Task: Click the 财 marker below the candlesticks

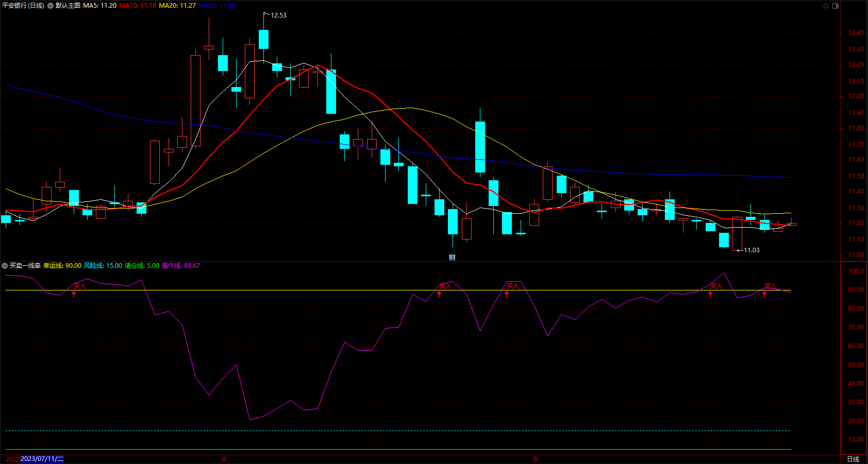Action: [x=452, y=257]
